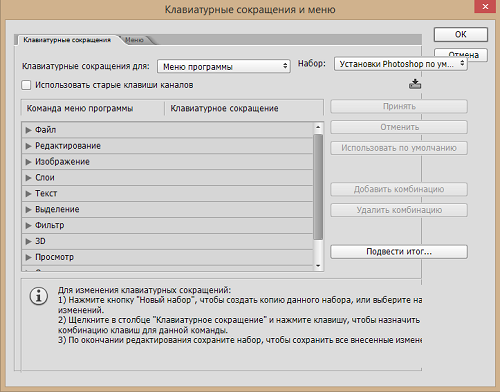Click the list scrollbar down arrow
Image resolution: width=500 pixels, height=392 pixels.
point(318,266)
